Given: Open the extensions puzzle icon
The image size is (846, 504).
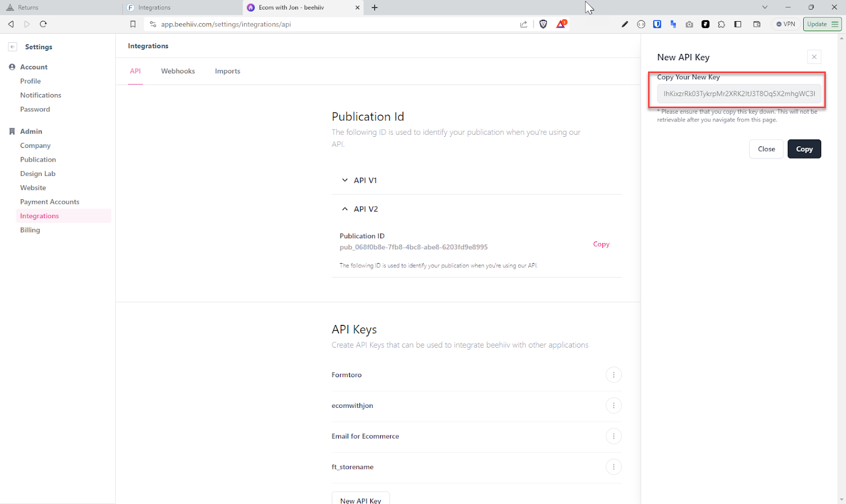Looking at the screenshot, I should tap(722, 24).
